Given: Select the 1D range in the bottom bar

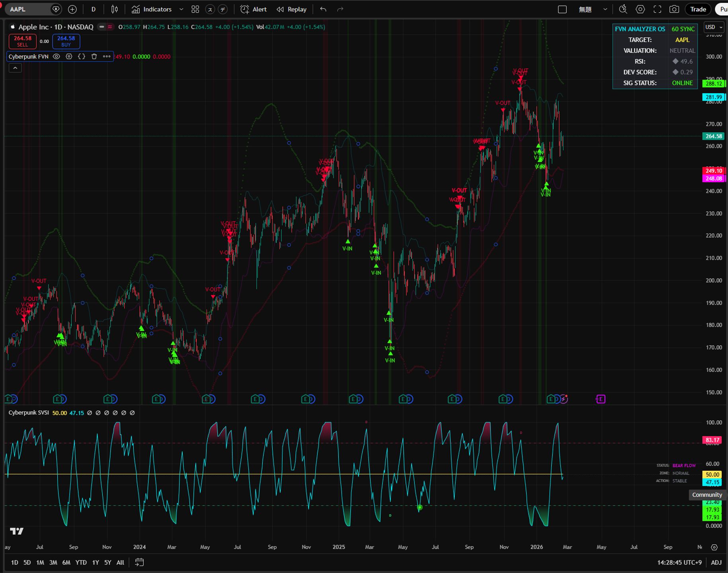Looking at the screenshot, I should click(x=14, y=562).
